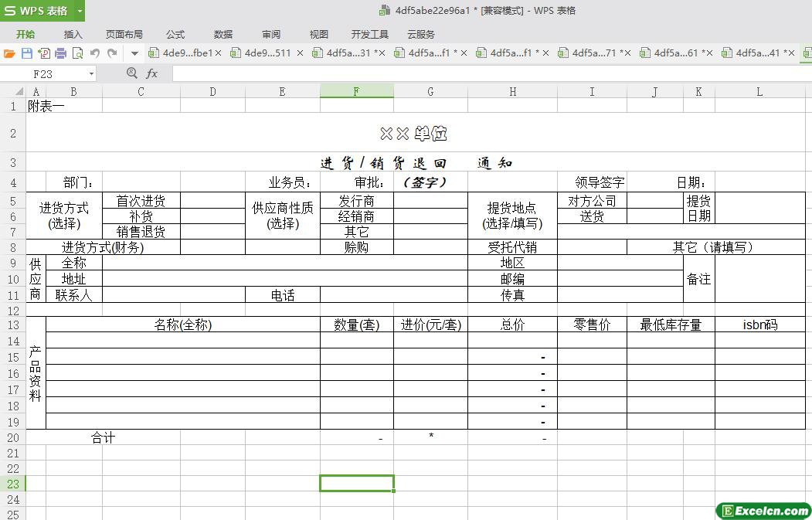Select column L by its header
The height and width of the screenshot is (520, 812).
click(x=759, y=92)
